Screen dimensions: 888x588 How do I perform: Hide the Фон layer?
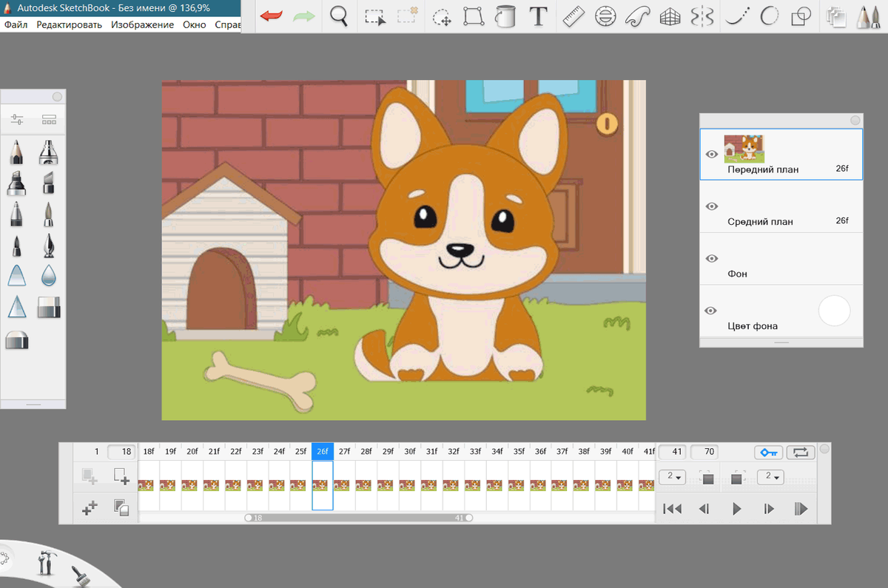pyautogui.click(x=712, y=259)
